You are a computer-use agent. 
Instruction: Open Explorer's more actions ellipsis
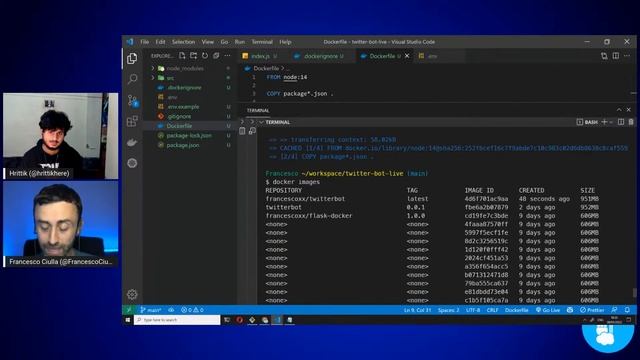click(227, 56)
